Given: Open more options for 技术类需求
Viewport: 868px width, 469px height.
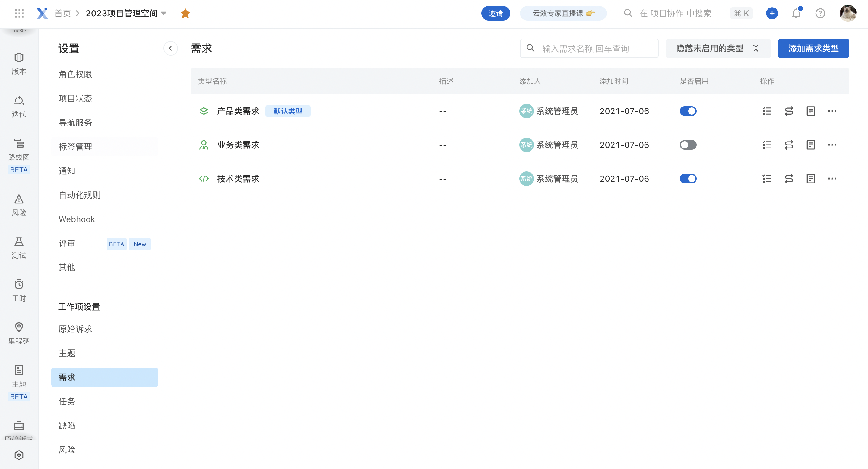Looking at the screenshot, I should coord(832,178).
